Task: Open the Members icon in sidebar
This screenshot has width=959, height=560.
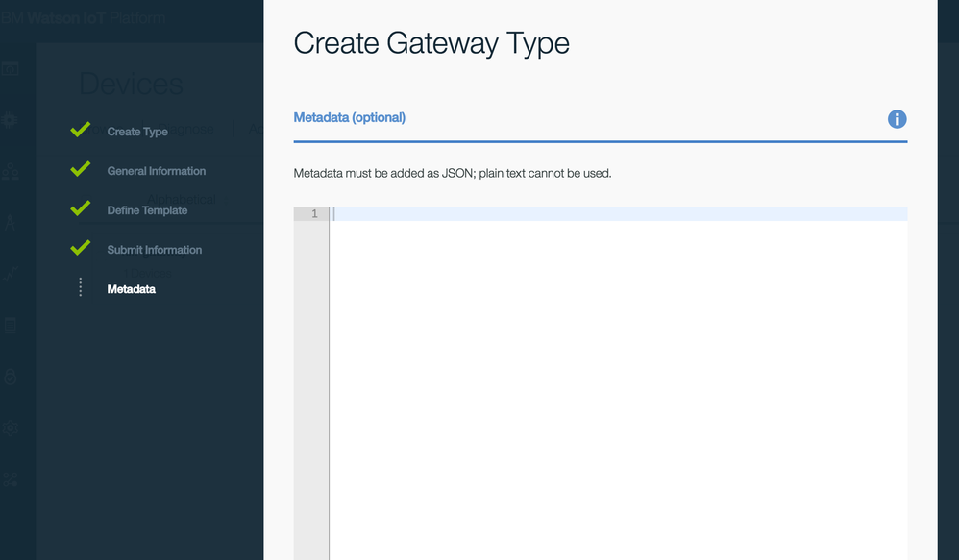Action: (11, 172)
